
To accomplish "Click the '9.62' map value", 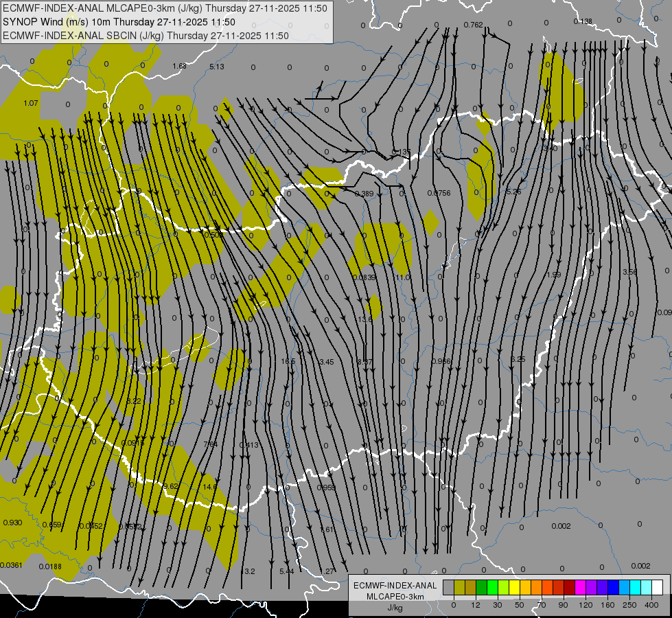I will 171,486.
